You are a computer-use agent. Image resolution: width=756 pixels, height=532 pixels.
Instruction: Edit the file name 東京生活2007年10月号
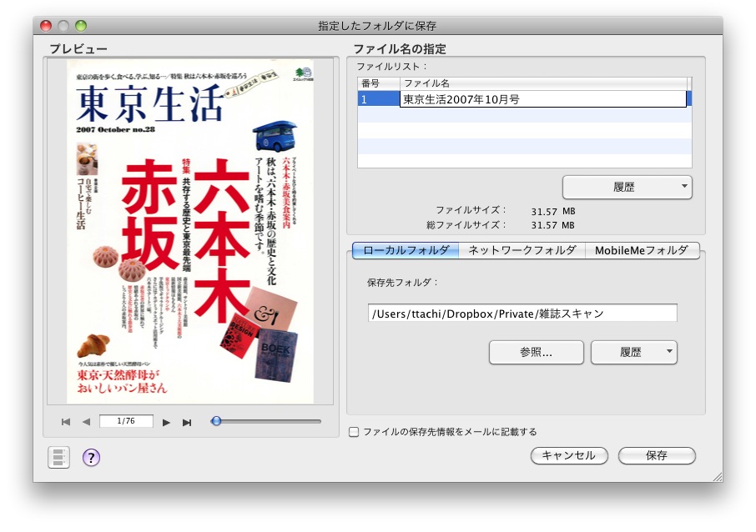coord(543,99)
